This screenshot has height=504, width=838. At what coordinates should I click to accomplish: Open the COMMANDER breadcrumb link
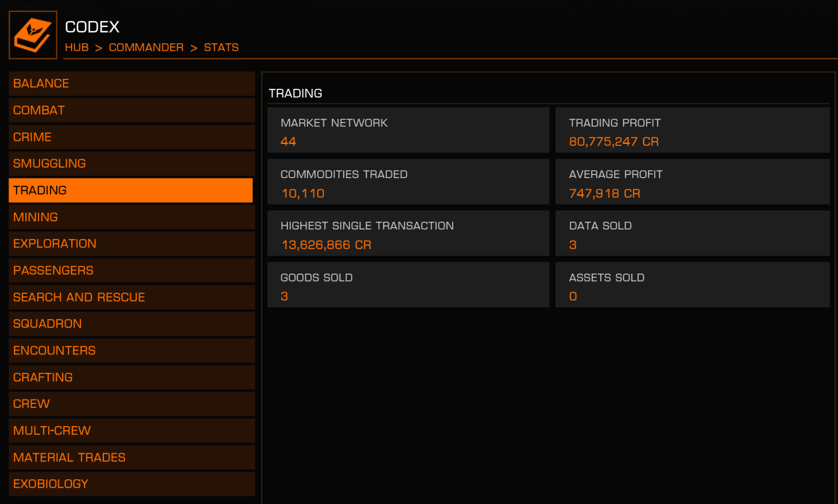tap(146, 48)
